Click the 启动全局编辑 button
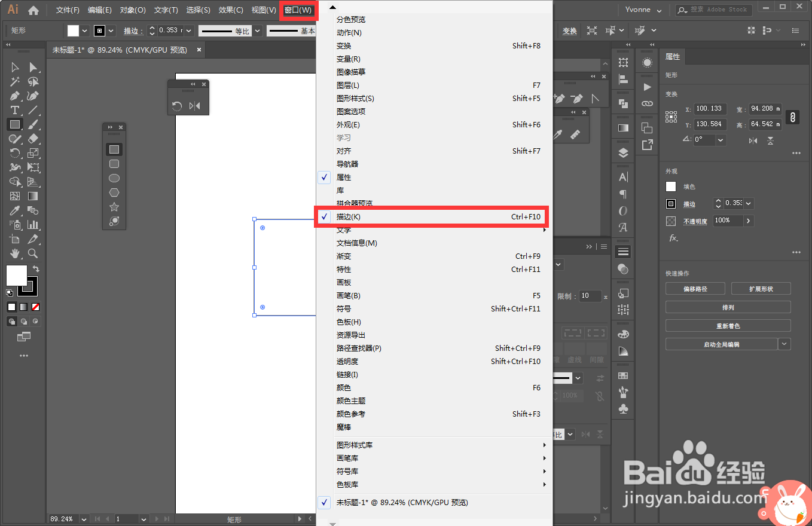 click(721, 344)
